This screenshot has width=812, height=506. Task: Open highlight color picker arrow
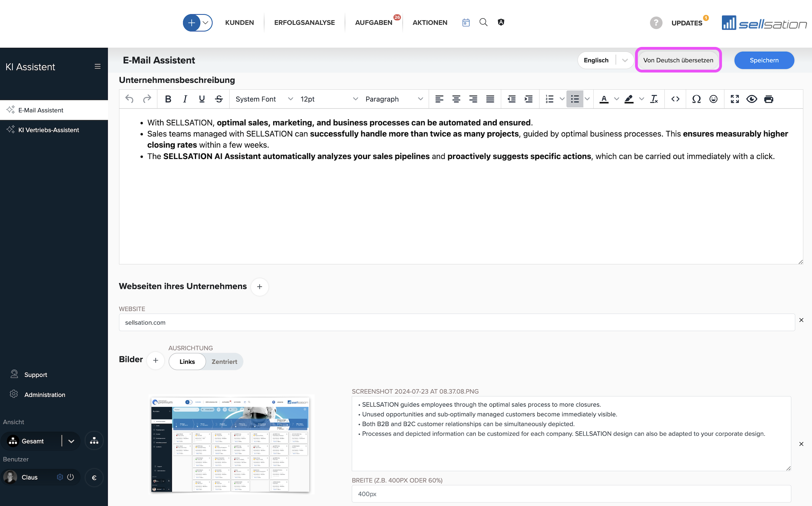click(641, 99)
